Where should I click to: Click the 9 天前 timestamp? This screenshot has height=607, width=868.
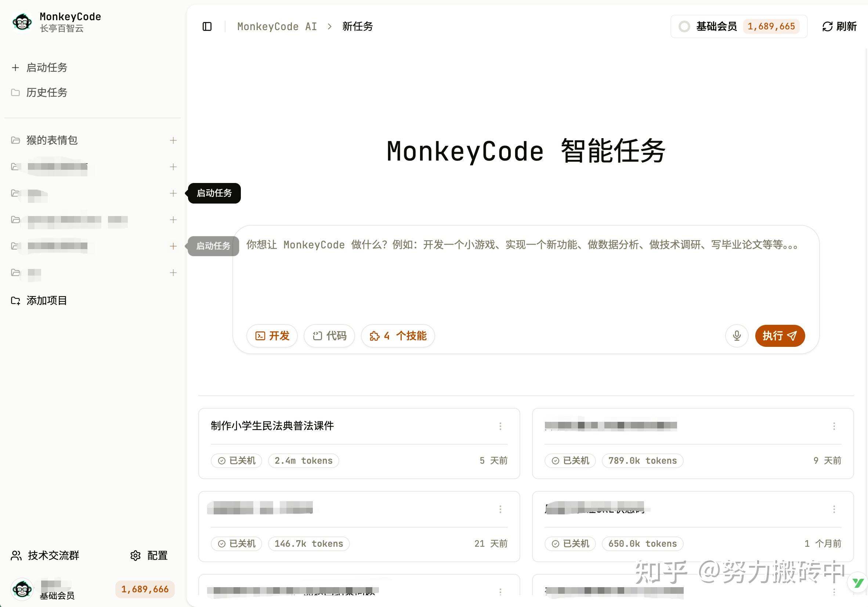coord(827,460)
